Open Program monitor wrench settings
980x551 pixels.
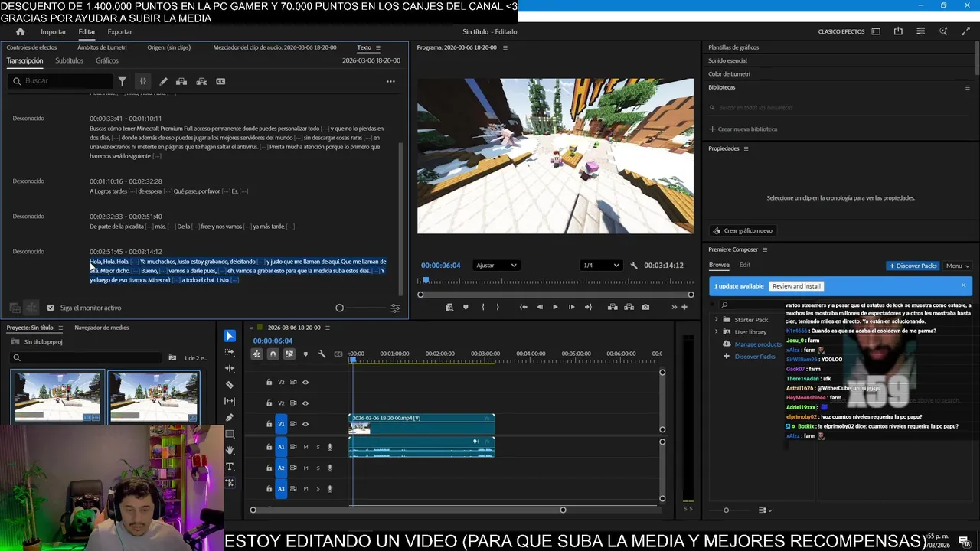(634, 266)
